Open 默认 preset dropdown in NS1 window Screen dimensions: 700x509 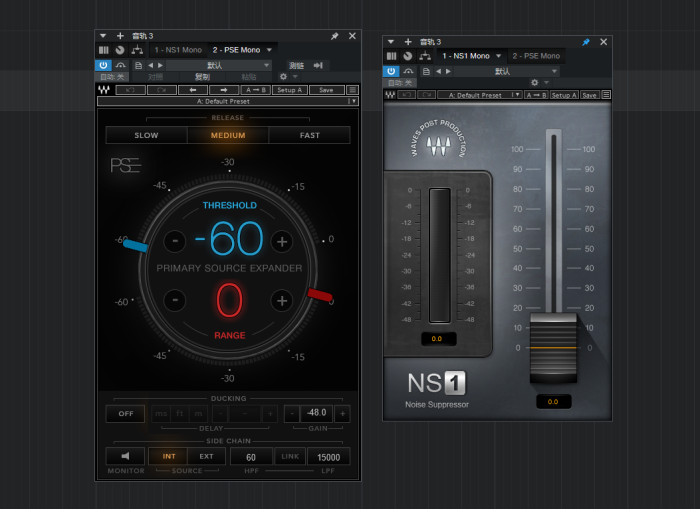(x=506, y=71)
